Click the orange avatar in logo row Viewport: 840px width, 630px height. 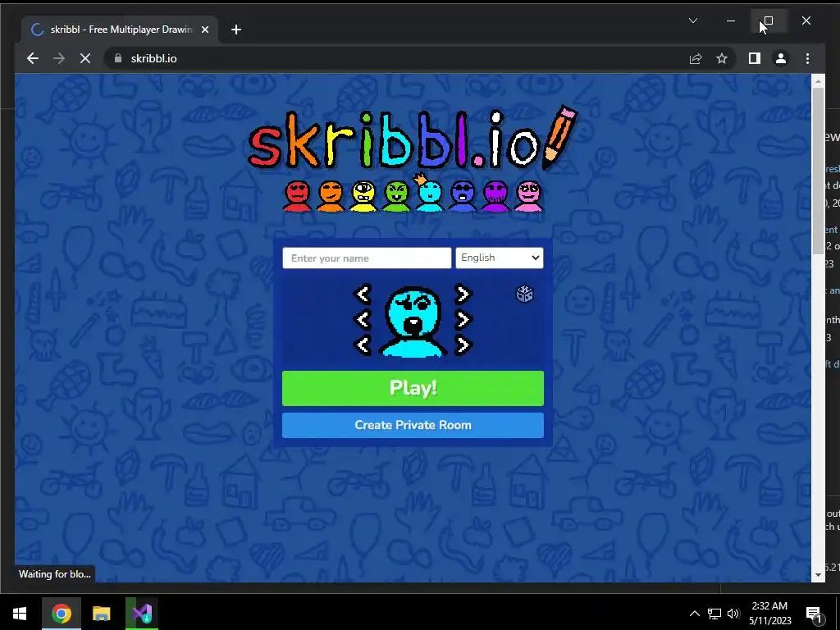pyautogui.click(x=331, y=195)
